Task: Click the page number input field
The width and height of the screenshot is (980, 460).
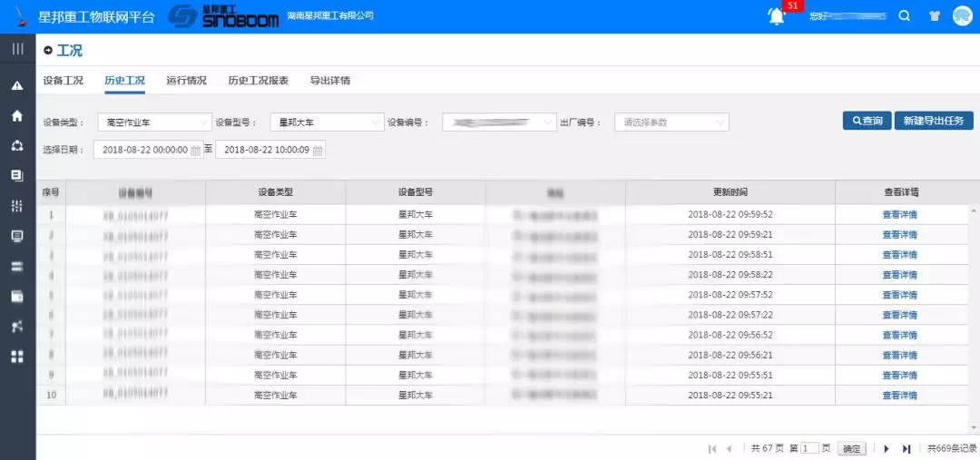Action: pyautogui.click(x=810, y=448)
